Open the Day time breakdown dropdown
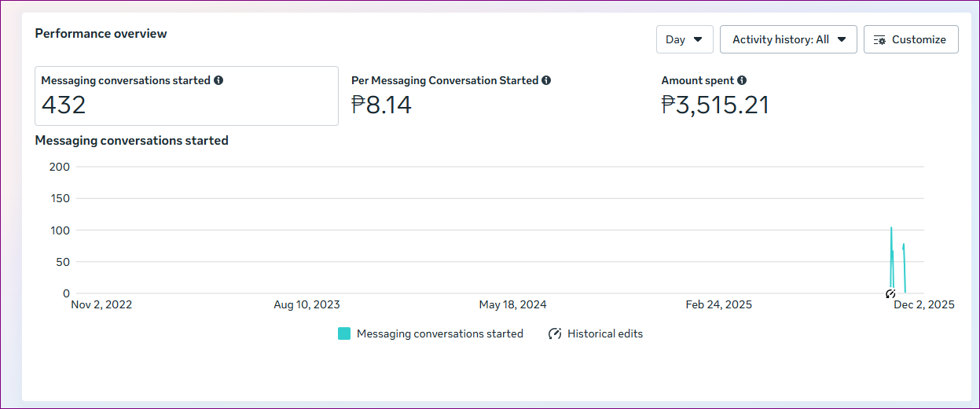 coord(684,39)
